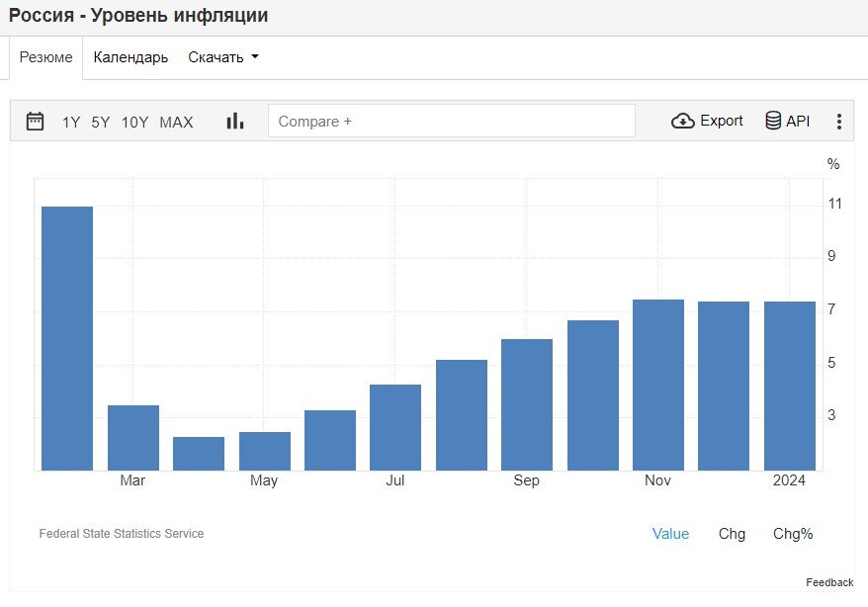Screen dimensions: 868x607
Task: Click the y-axis value 9
Action: click(x=831, y=256)
